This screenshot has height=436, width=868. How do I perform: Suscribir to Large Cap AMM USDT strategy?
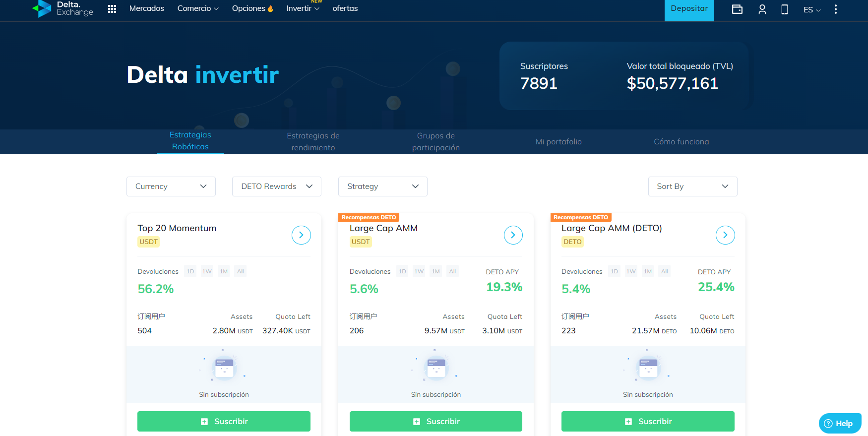436,421
